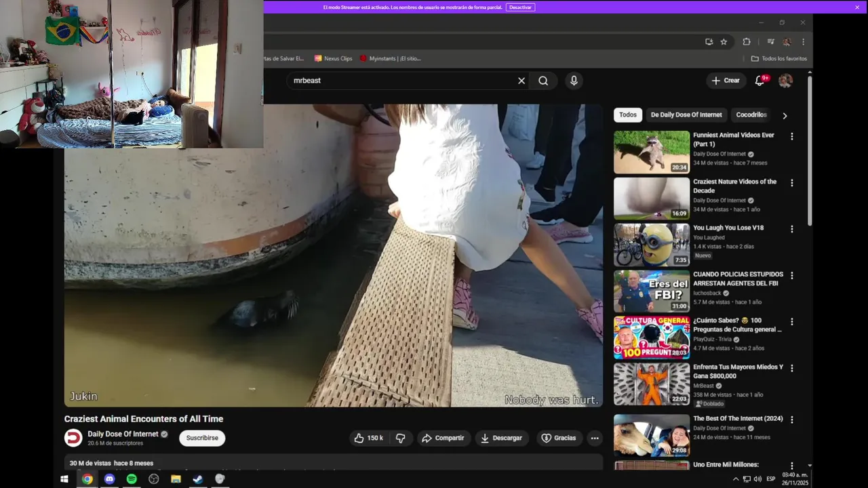Open YouTube account avatar menu
Screen dimensions: 868x488
coord(785,81)
